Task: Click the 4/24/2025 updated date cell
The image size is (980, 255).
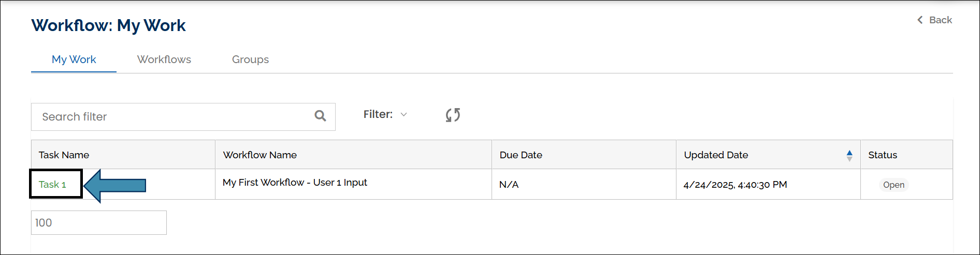Action: point(735,185)
